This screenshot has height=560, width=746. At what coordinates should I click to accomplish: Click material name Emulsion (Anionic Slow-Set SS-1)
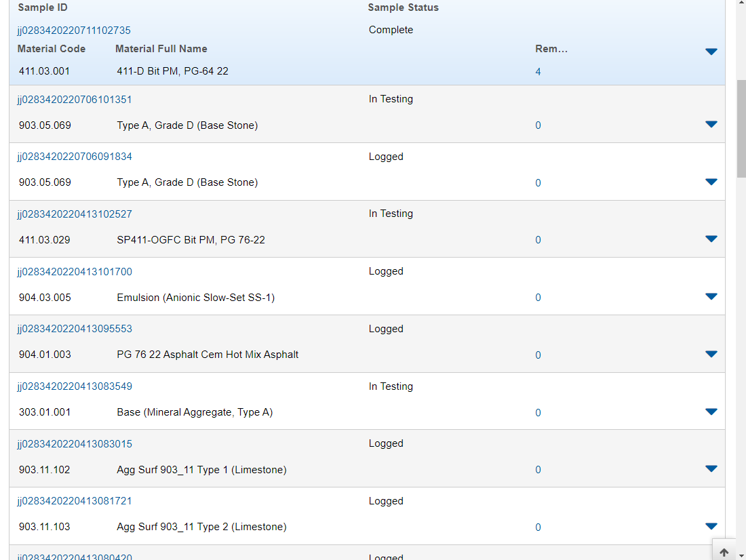point(196,298)
